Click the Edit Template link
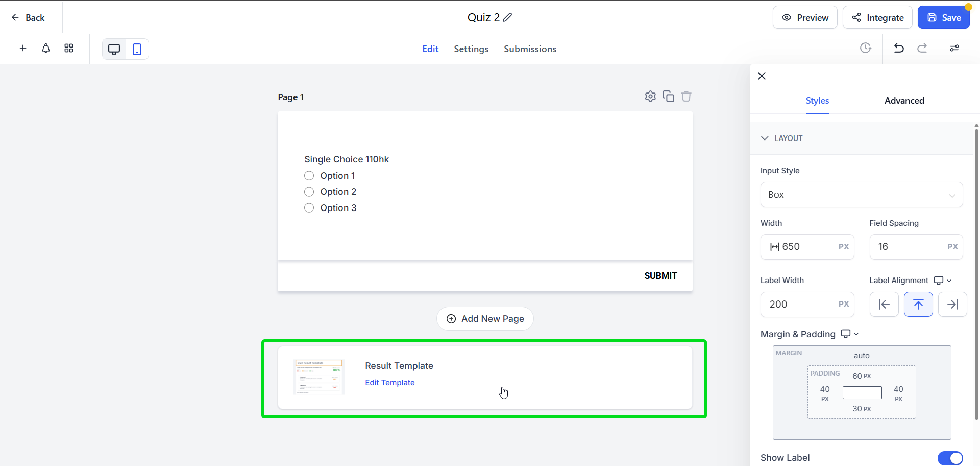 pyautogui.click(x=390, y=383)
